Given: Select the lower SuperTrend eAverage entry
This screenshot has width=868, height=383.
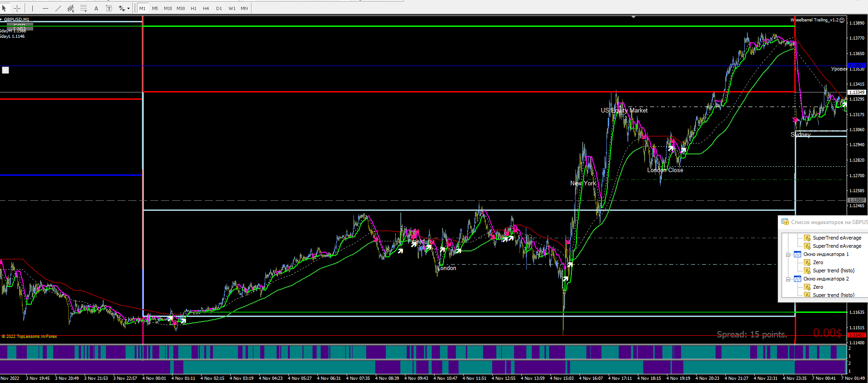Looking at the screenshot, I should (x=837, y=246).
